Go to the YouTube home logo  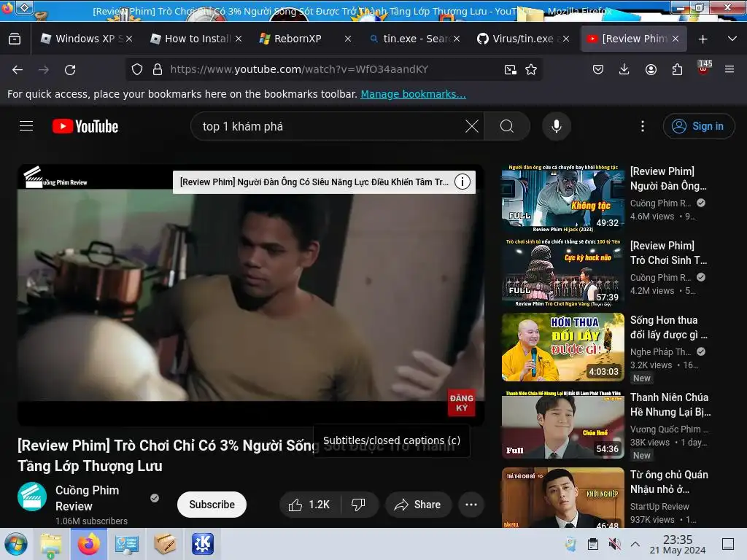click(x=85, y=126)
